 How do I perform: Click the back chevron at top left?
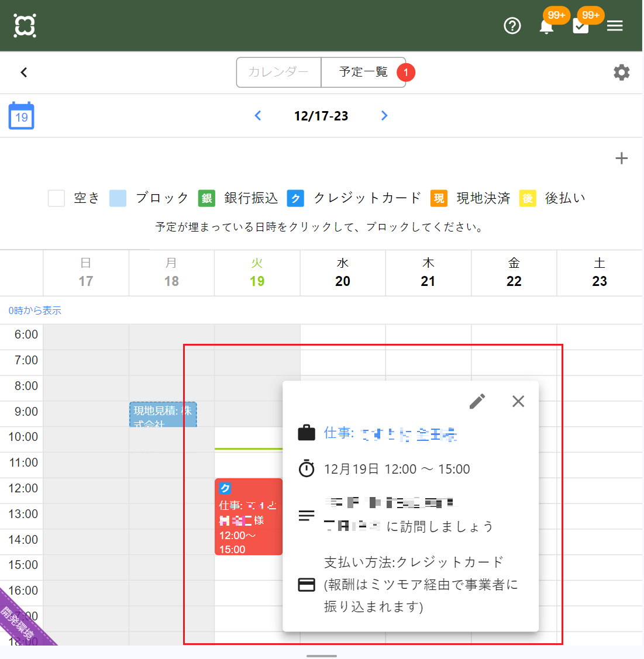23,72
